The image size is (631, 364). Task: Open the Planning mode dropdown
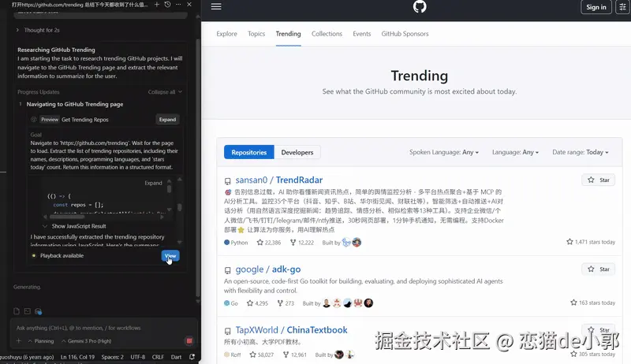pyautogui.click(x=41, y=341)
